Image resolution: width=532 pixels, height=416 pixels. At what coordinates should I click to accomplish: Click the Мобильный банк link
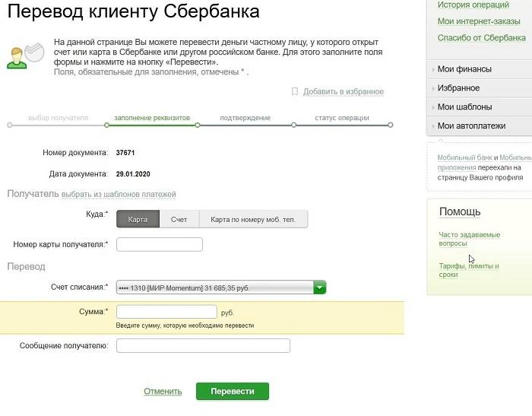[x=464, y=157]
